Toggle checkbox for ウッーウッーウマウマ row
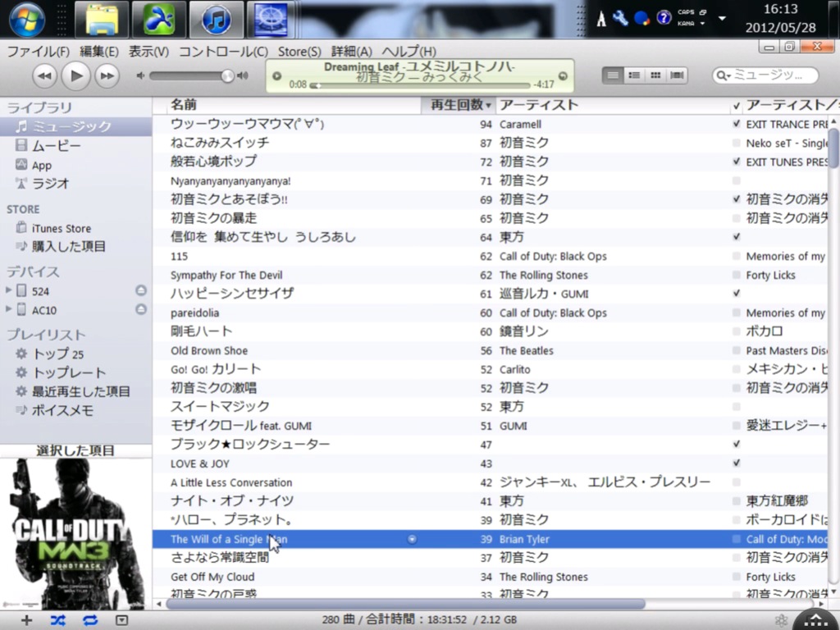 pyautogui.click(x=737, y=124)
